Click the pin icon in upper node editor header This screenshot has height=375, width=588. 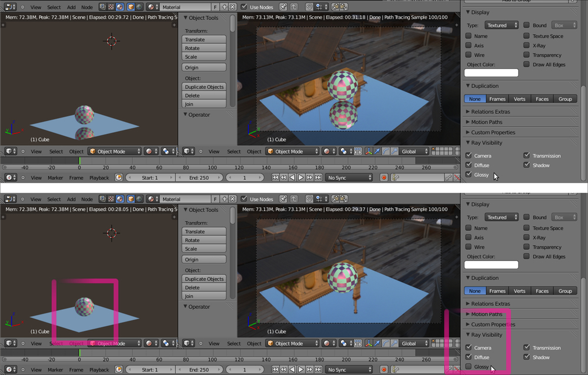point(283,7)
